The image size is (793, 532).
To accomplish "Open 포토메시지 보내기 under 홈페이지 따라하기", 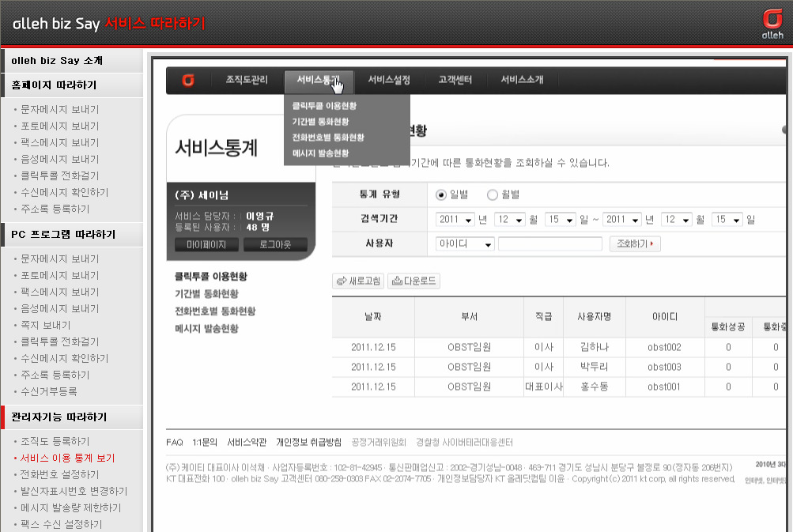I will pyautogui.click(x=59, y=126).
